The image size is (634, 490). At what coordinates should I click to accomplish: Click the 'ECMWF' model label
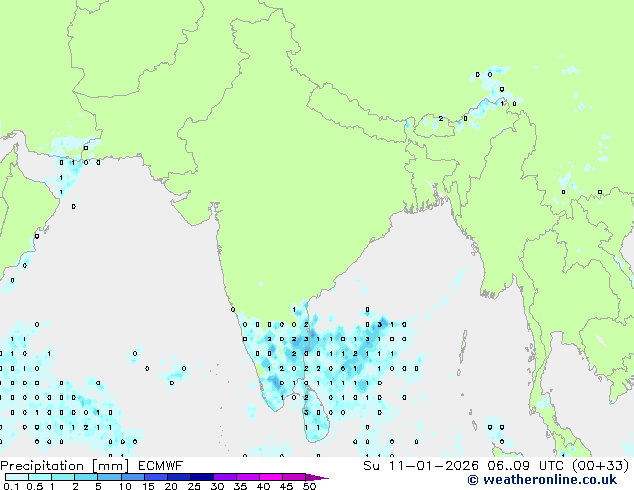[161, 466]
